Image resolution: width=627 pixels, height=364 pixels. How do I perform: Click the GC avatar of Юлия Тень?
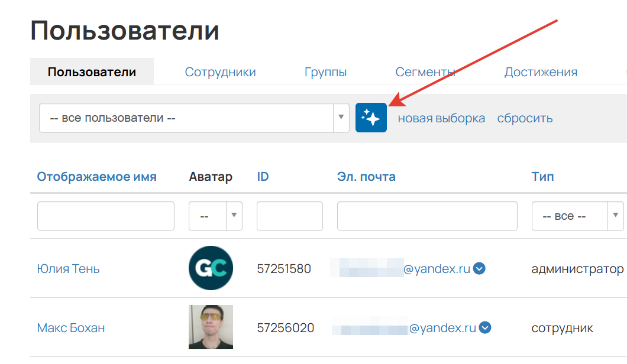pyautogui.click(x=211, y=268)
